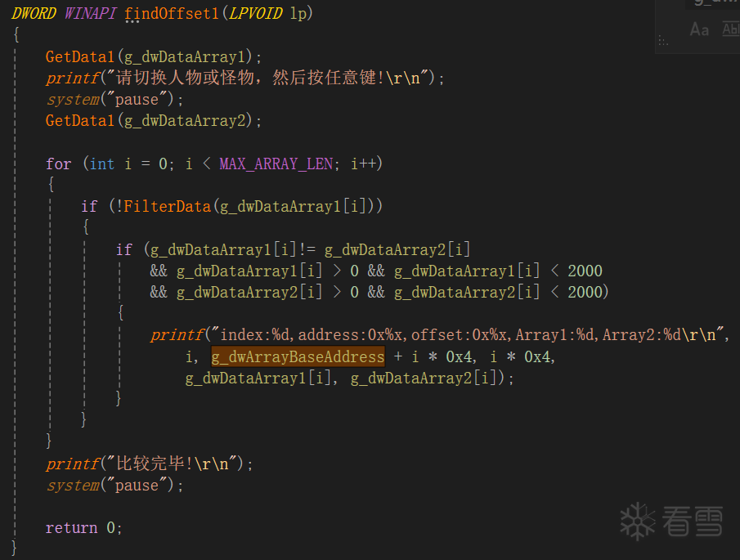This screenshot has height=560, width=740.
Task: Click the MAX_ARRAY_LEN macro
Action: [x=276, y=164]
